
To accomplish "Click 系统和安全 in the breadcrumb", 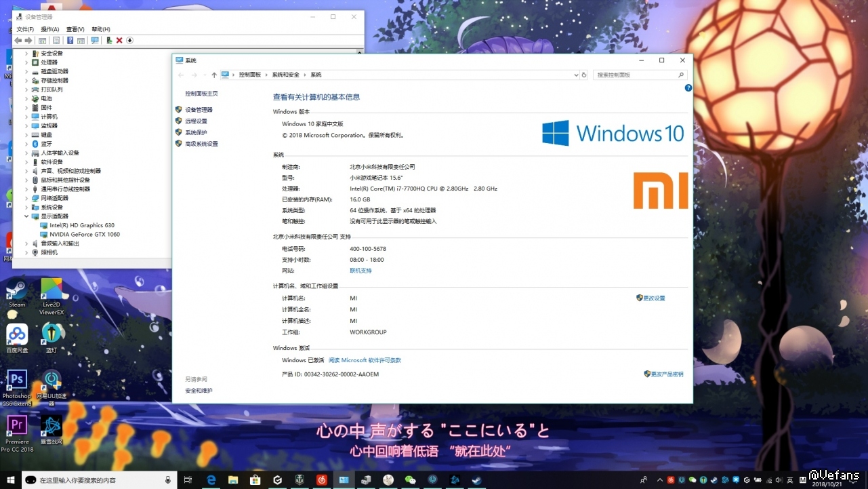I will [285, 75].
